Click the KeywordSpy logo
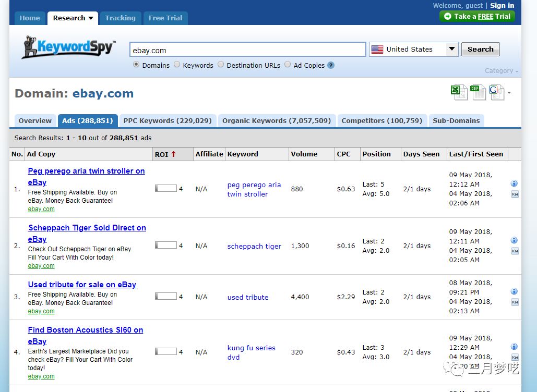Viewport: 537px width, 392px height. 68,46
